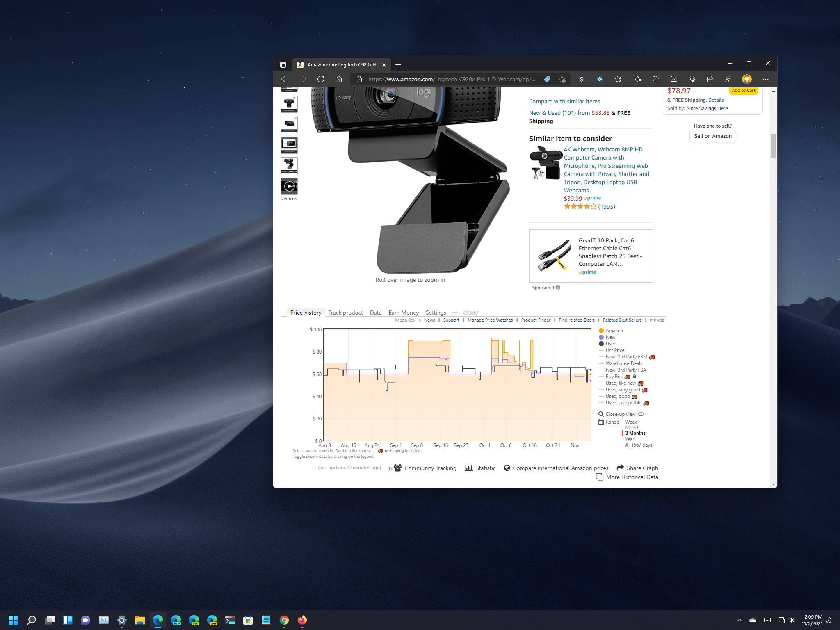The height and width of the screenshot is (630, 840).
Task: Open Manage Price Watches link
Action: (x=490, y=320)
